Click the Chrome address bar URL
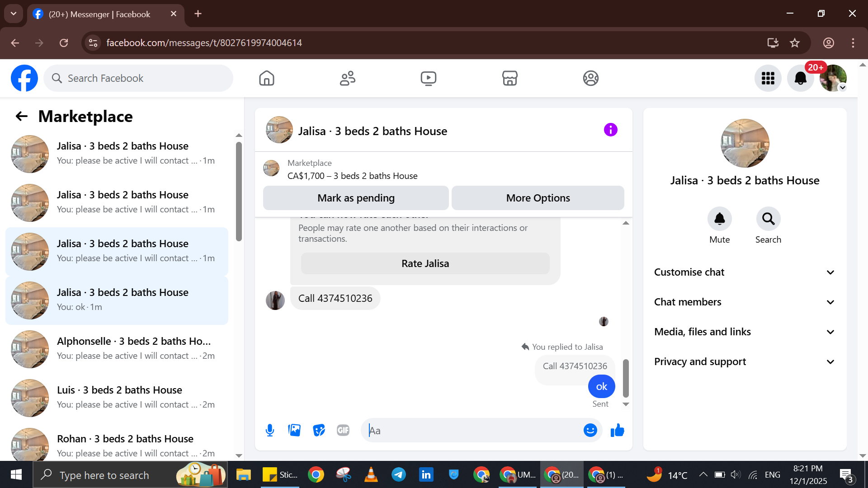The height and width of the screenshot is (488, 868). 204,43
